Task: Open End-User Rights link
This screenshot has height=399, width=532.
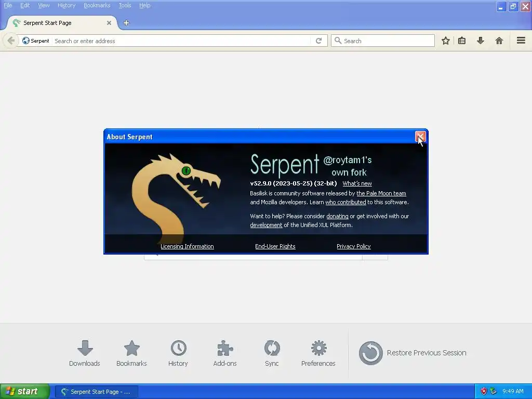Action: click(x=275, y=246)
